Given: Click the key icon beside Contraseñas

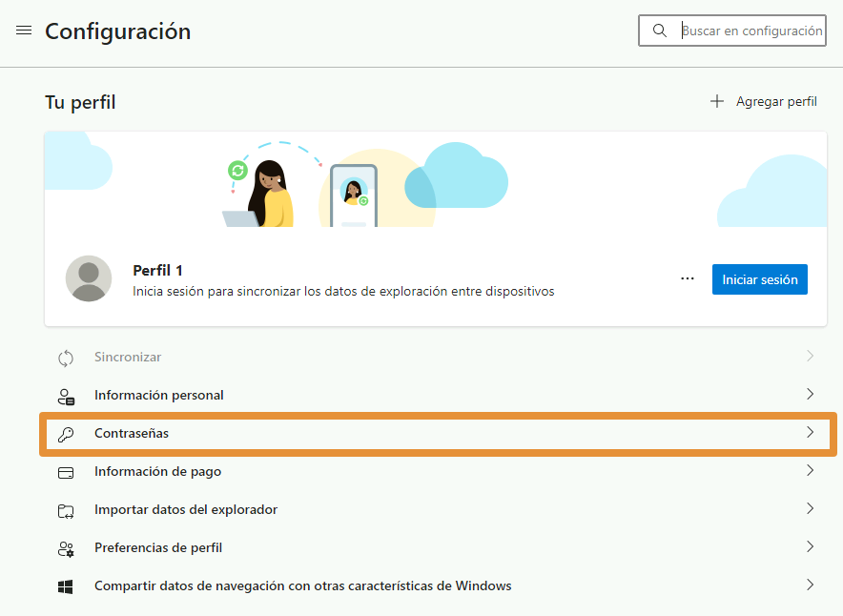Looking at the screenshot, I should (66, 434).
